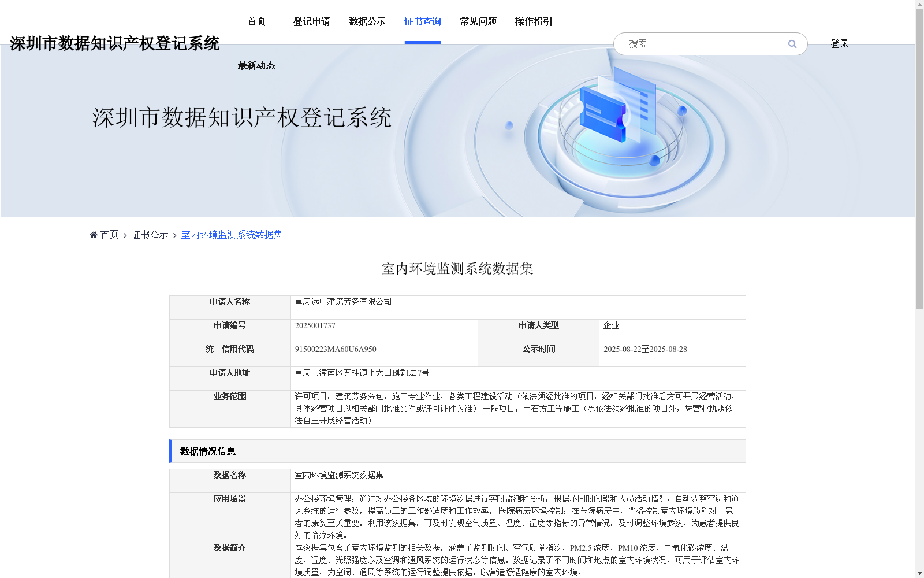This screenshot has width=924, height=578.
Task: Open 操作指引 menu item
Action: (534, 21)
